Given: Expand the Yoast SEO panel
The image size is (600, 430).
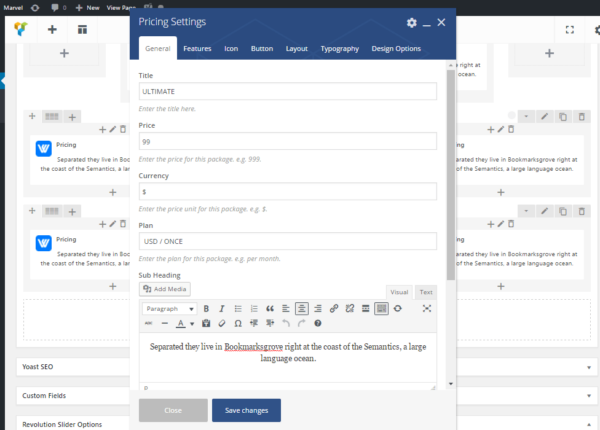Looking at the screenshot, I should tap(299, 367).
